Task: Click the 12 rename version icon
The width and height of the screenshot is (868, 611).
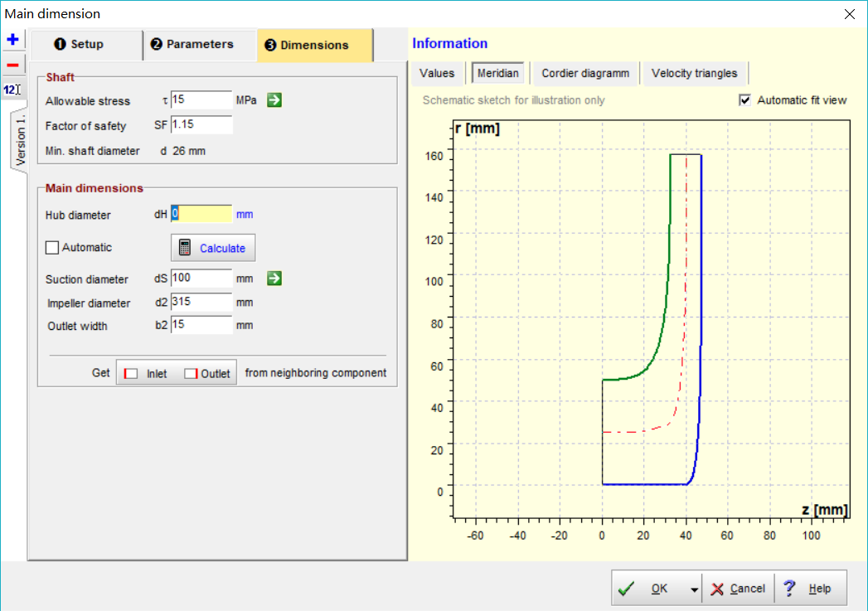Action: (x=12, y=89)
